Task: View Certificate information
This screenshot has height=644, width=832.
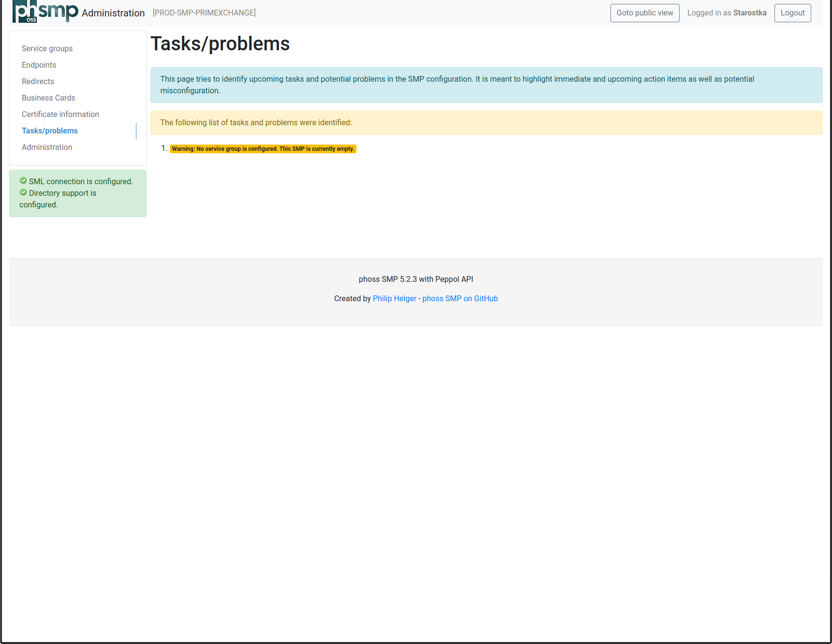Action: click(60, 114)
